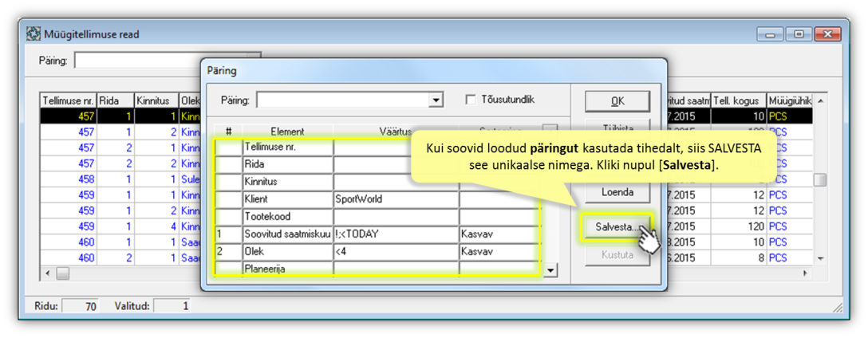868x338 pixels.
Task: Click the Loenda button
Action: (x=617, y=192)
